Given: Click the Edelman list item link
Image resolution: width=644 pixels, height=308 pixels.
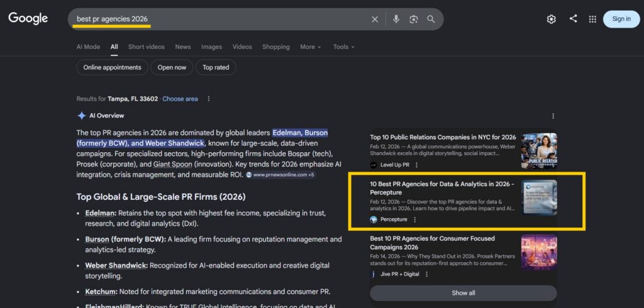Looking at the screenshot, I should [100, 213].
